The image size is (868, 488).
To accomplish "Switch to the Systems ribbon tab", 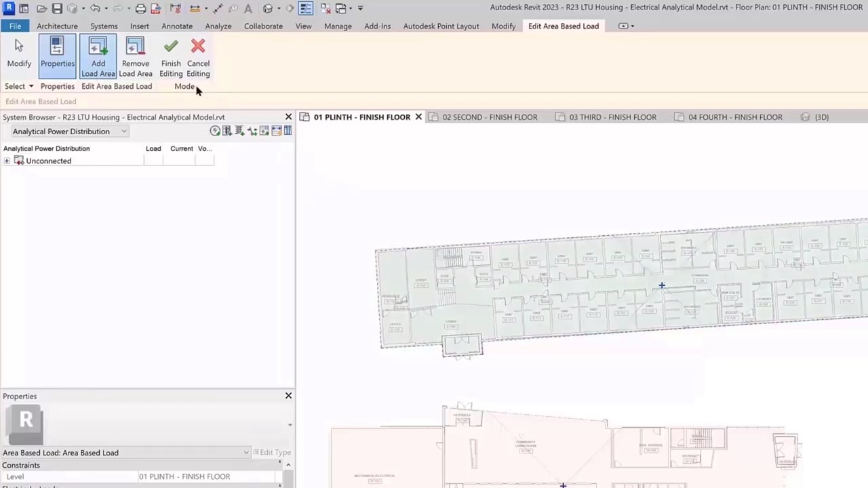I will tap(104, 26).
